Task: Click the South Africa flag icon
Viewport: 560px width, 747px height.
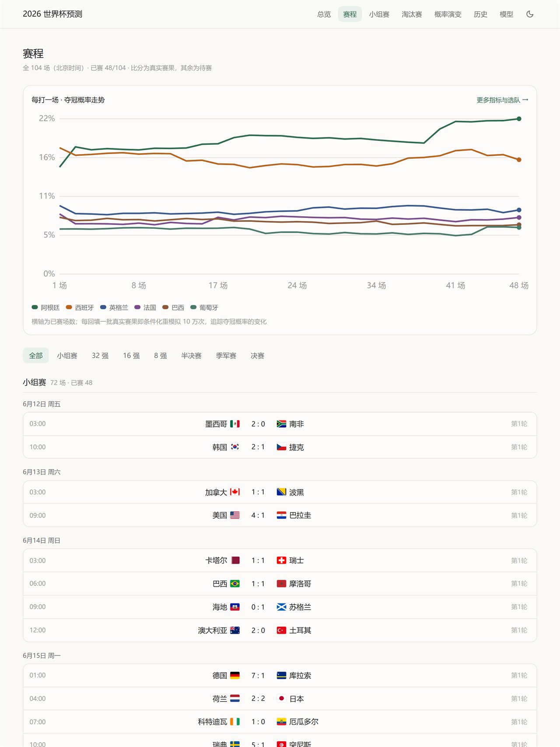Action: click(281, 424)
